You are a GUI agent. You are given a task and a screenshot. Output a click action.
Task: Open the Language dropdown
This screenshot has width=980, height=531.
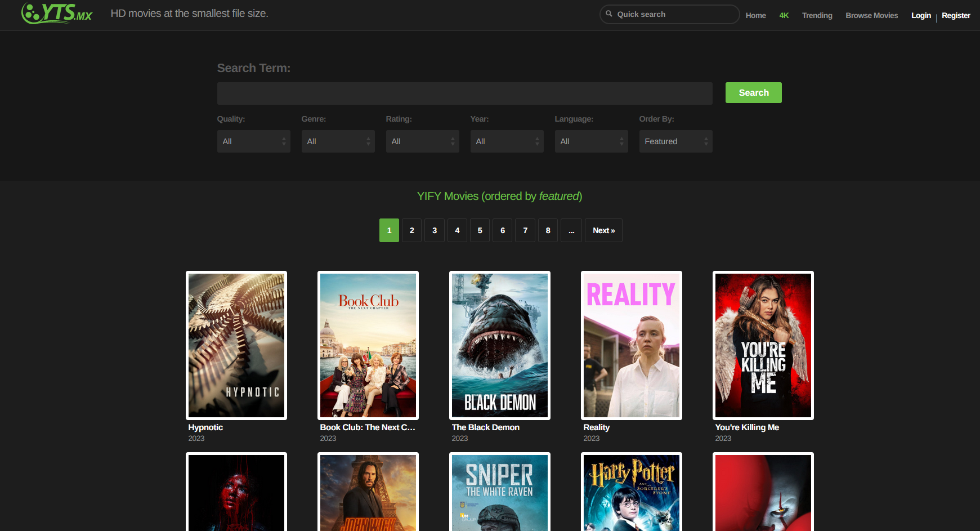(x=592, y=141)
